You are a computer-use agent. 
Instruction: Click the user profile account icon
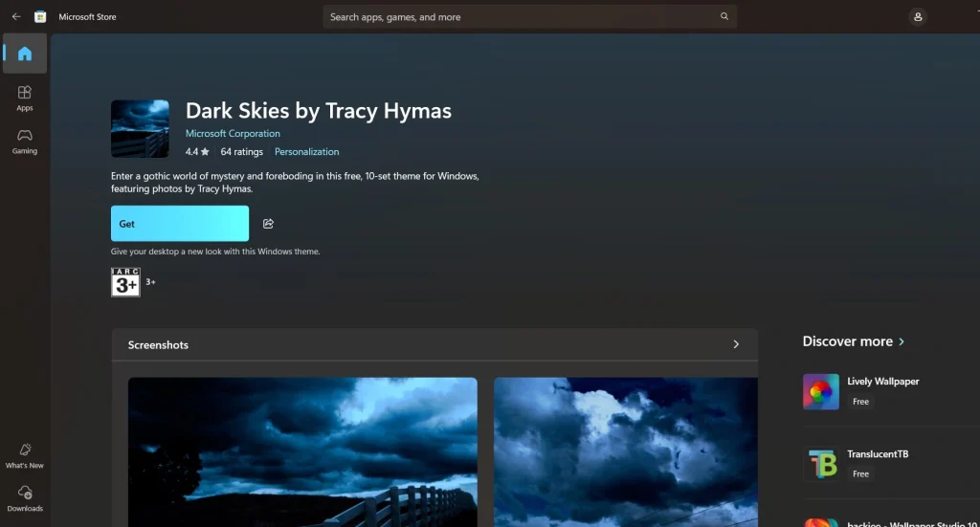pyautogui.click(x=918, y=16)
